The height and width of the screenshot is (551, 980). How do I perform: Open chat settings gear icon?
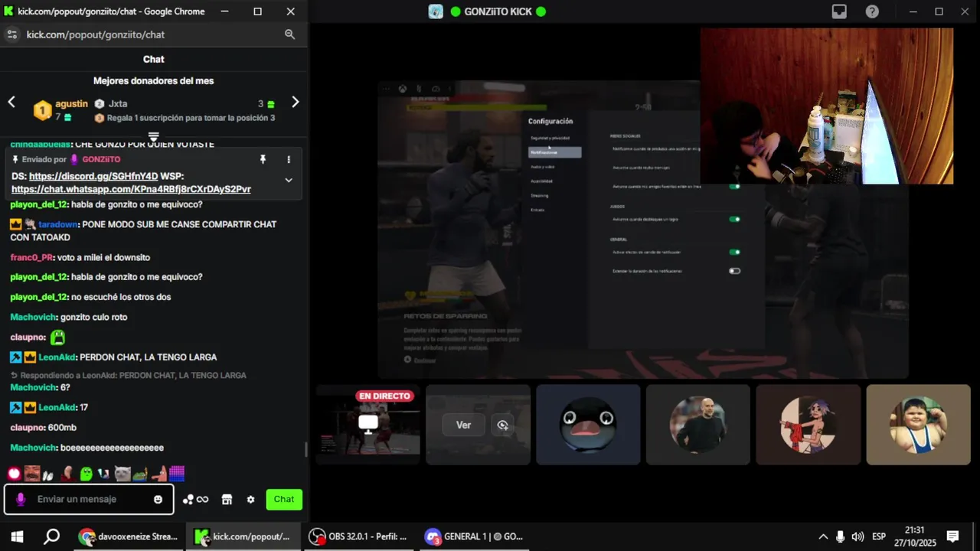click(250, 499)
